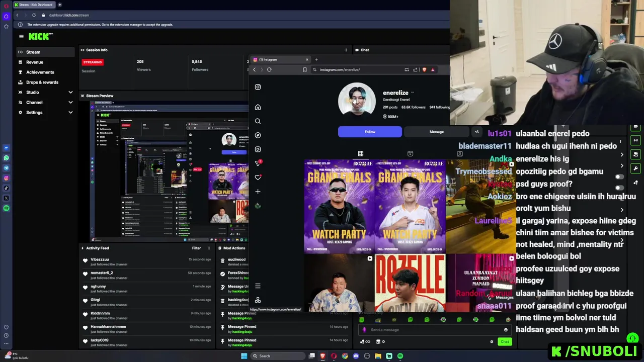The width and height of the screenshot is (644, 362).
Task: Open the Revenue sidebar page
Action: click(45, 62)
